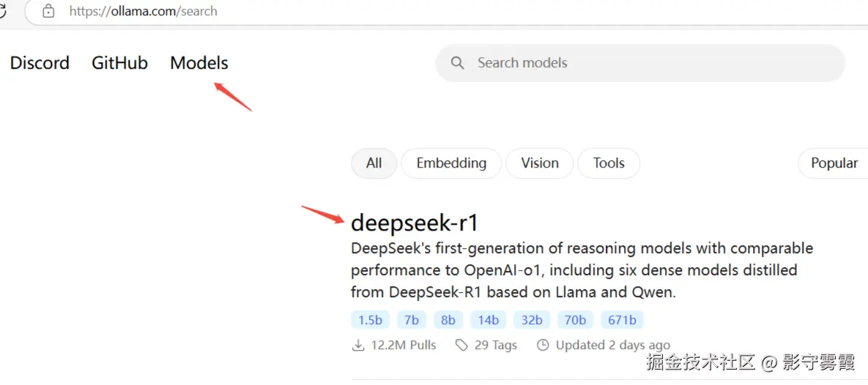Filter models by Vision

pos(540,163)
